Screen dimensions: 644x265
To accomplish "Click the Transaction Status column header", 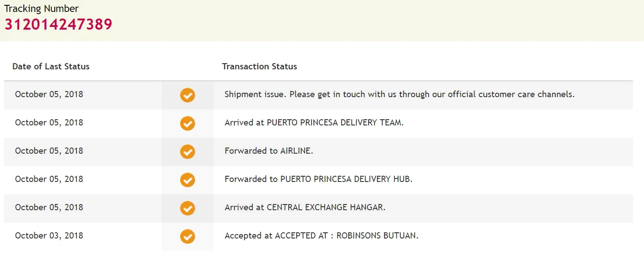I will [260, 67].
